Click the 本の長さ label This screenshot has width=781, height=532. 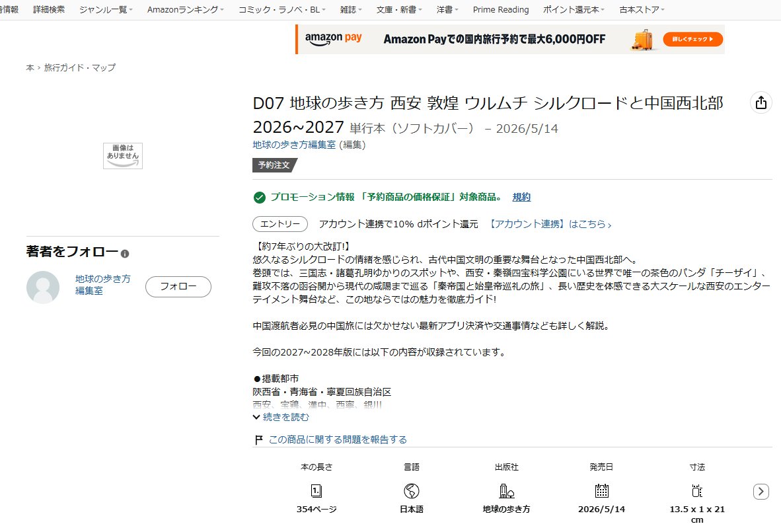[x=316, y=467]
